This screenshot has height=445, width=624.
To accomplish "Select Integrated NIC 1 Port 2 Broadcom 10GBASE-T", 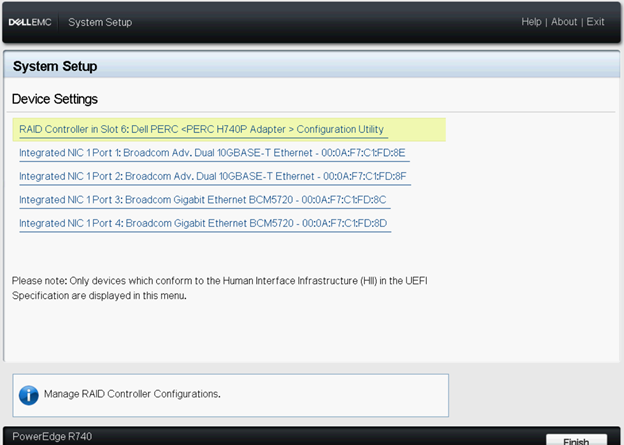I will click(212, 176).
